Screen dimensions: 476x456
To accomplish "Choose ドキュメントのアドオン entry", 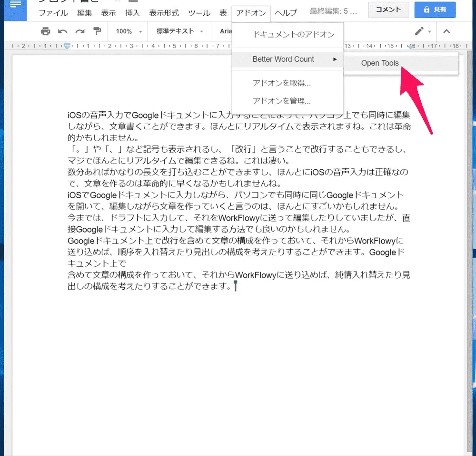I will point(288,35).
